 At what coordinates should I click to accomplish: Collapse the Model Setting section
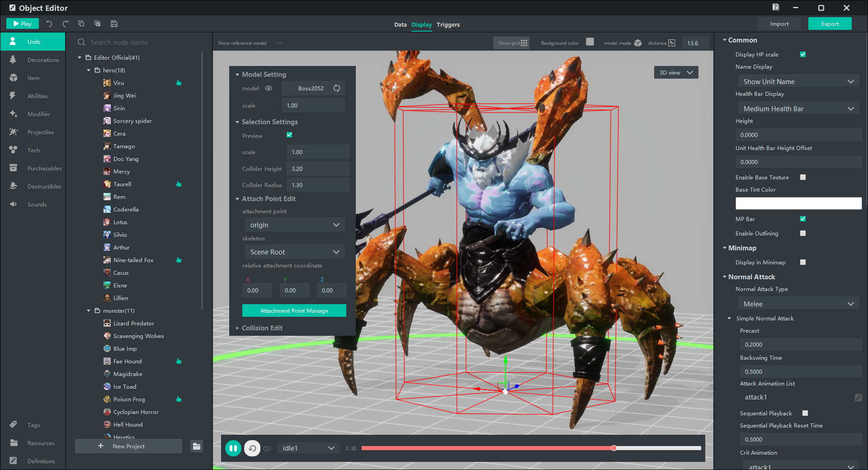(x=237, y=75)
